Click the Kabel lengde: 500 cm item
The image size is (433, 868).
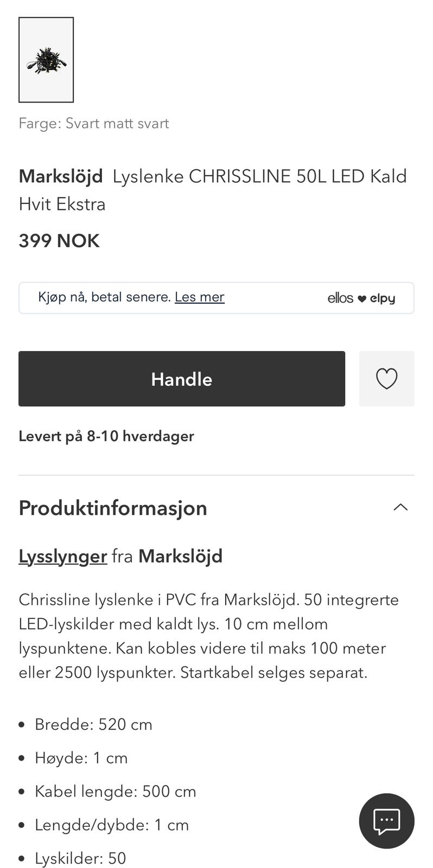point(116,792)
